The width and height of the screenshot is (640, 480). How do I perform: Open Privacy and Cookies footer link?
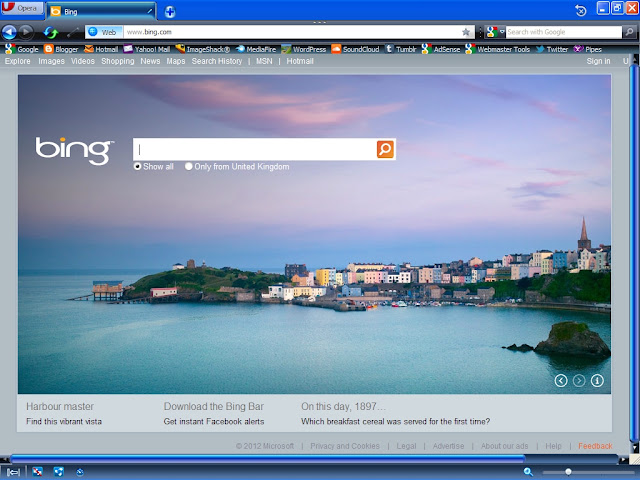pyautogui.click(x=345, y=446)
